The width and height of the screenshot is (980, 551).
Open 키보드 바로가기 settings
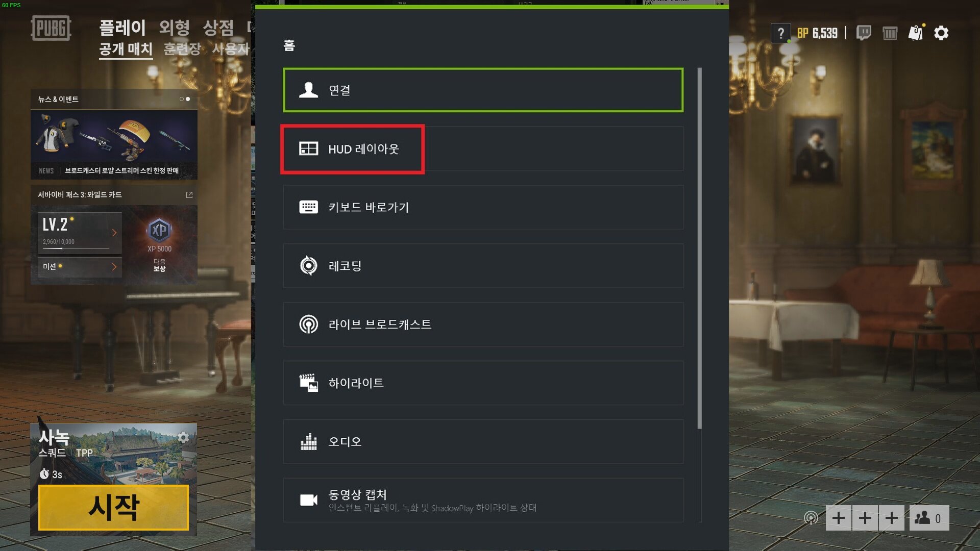pos(483,207)
